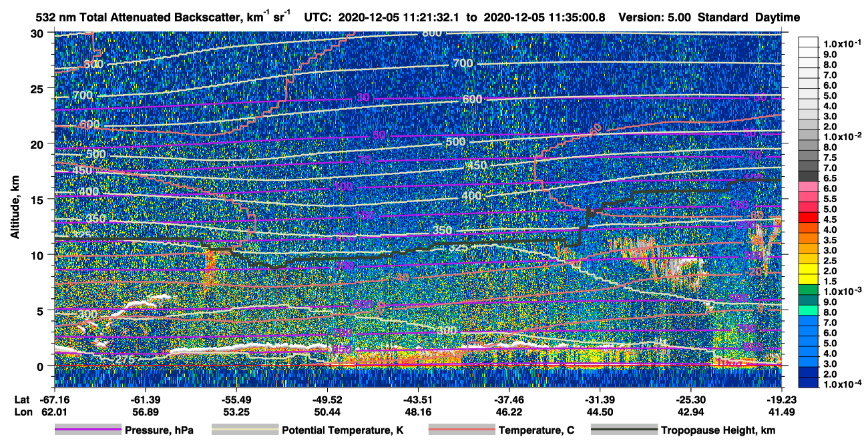Select the 'Potential Temperature, K' legend label
The image size is (868, 445).
point(343,430)
